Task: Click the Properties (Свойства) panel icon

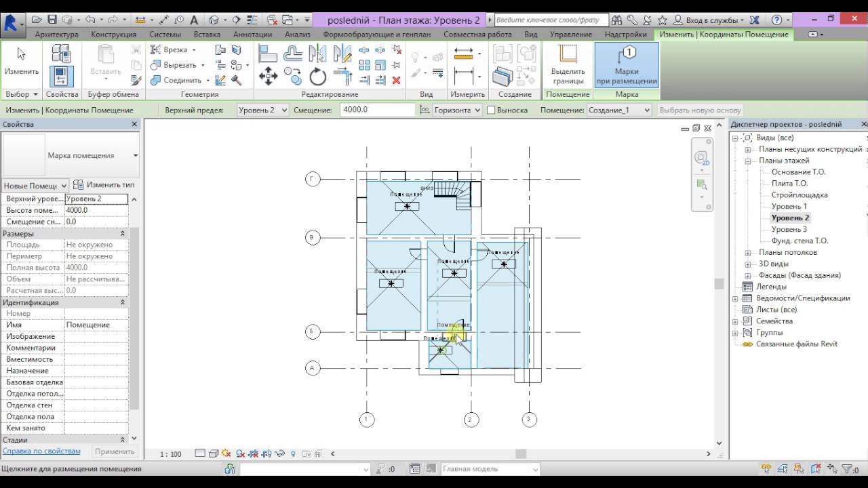Action: pos(62,77)
